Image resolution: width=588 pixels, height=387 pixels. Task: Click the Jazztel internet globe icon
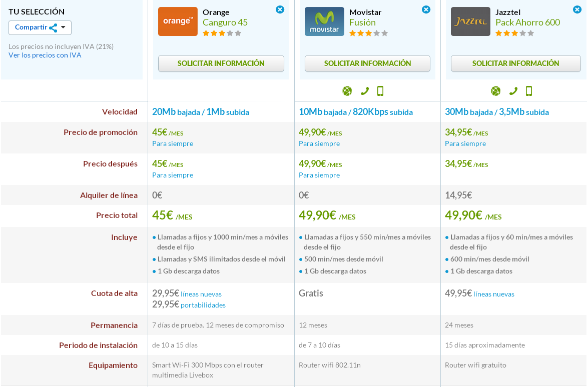pos(496,91)
